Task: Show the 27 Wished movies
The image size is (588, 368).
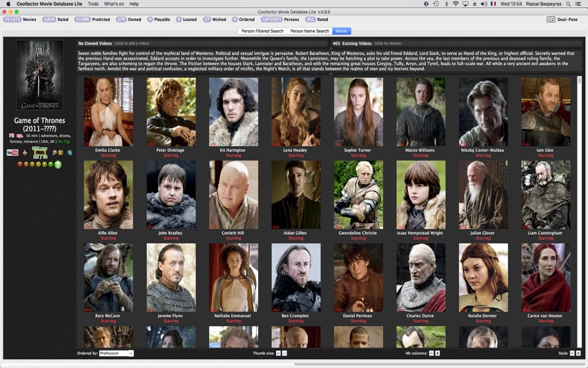Action: click(x=215, y=19)
